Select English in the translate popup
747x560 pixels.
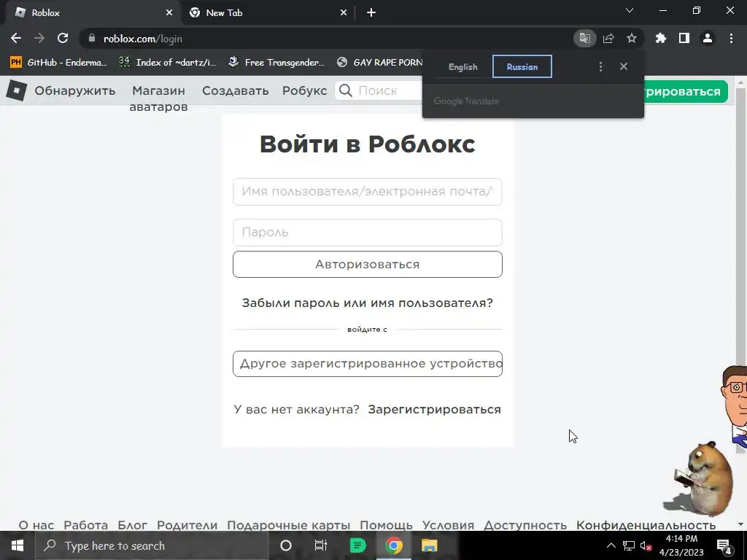coord(462,66)
